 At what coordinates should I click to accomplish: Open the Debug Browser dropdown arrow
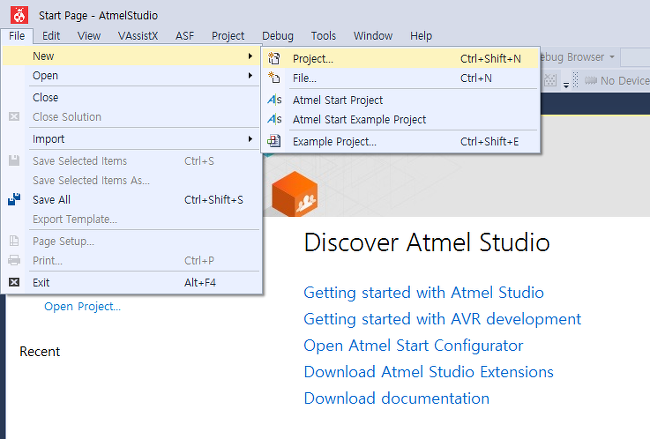(x=612, y=57)
